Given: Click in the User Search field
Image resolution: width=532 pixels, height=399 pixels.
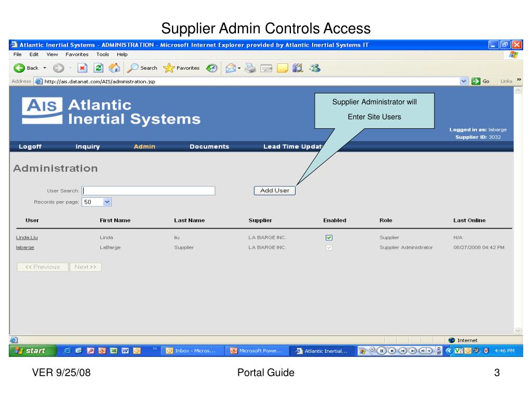Looking at the screenshot, I should click(148, 191).
